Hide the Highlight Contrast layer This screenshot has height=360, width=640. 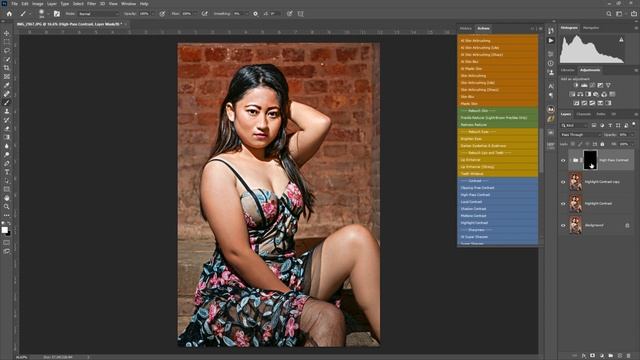click(563, 204)
